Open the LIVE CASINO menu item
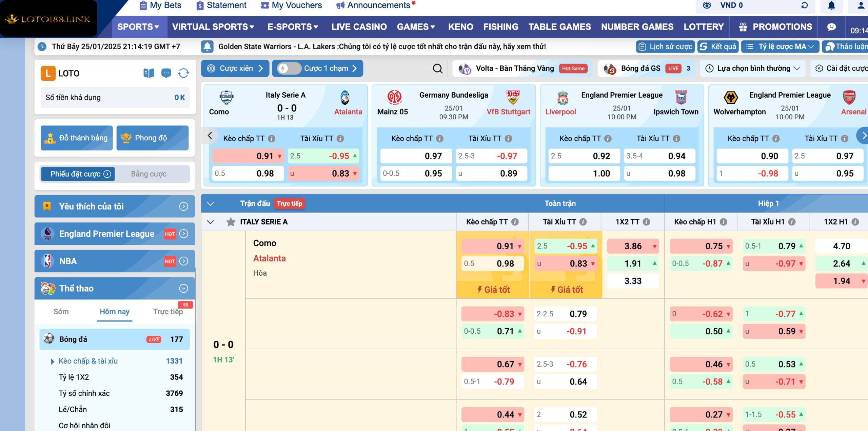 [358, 27]
